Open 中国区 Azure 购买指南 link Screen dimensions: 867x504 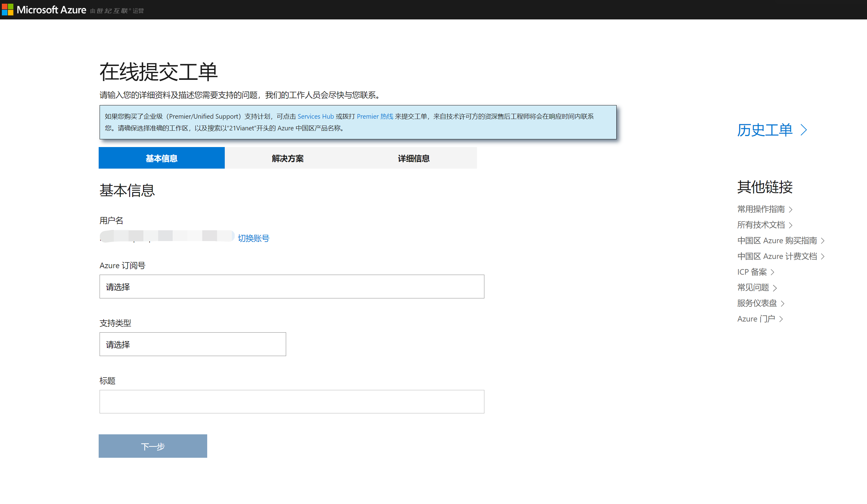(x=777, y=240)
